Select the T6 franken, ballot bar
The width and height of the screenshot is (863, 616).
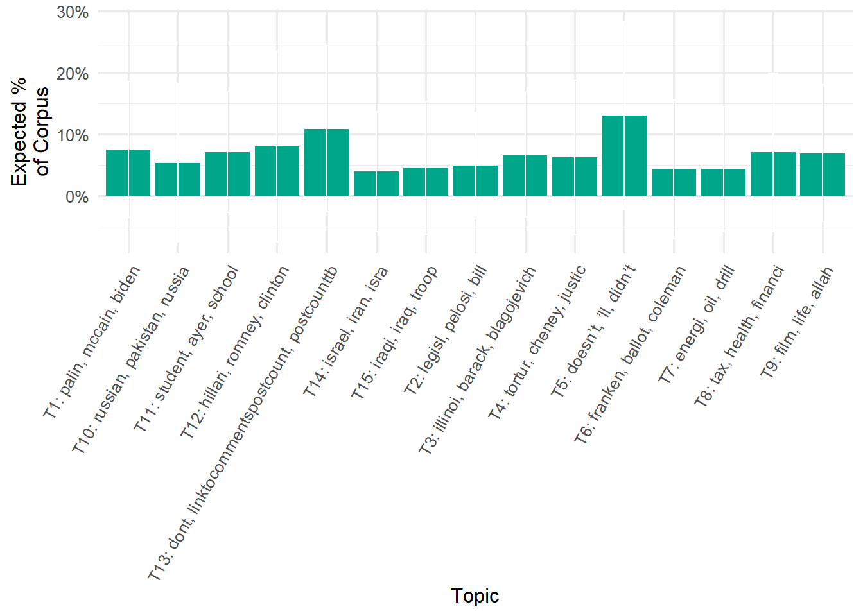click(x=674, y=183)
